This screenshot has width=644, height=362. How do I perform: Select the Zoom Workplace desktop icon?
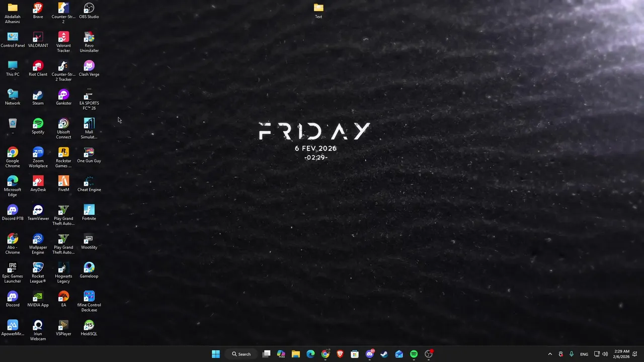click(x=38, y=157)
